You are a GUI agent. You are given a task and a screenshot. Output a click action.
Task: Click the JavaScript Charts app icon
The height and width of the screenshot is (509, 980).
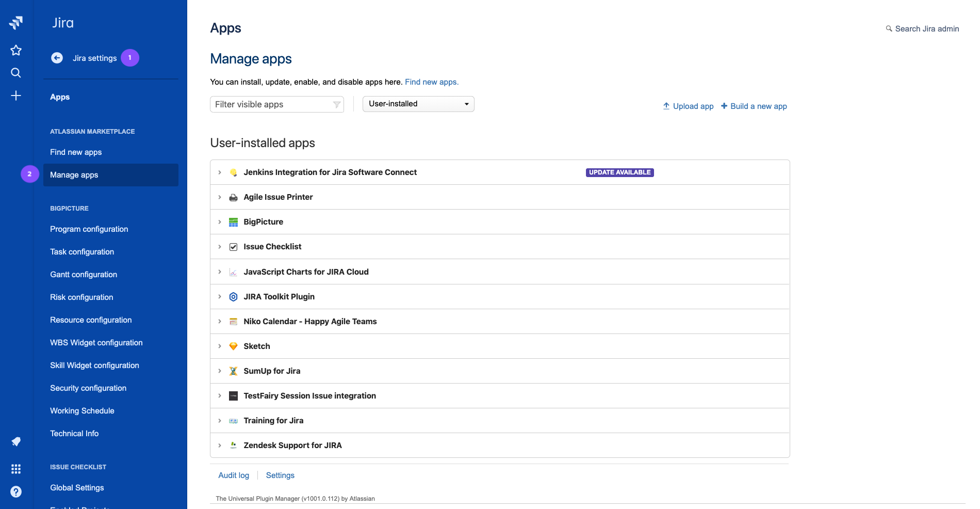(233, 272)
